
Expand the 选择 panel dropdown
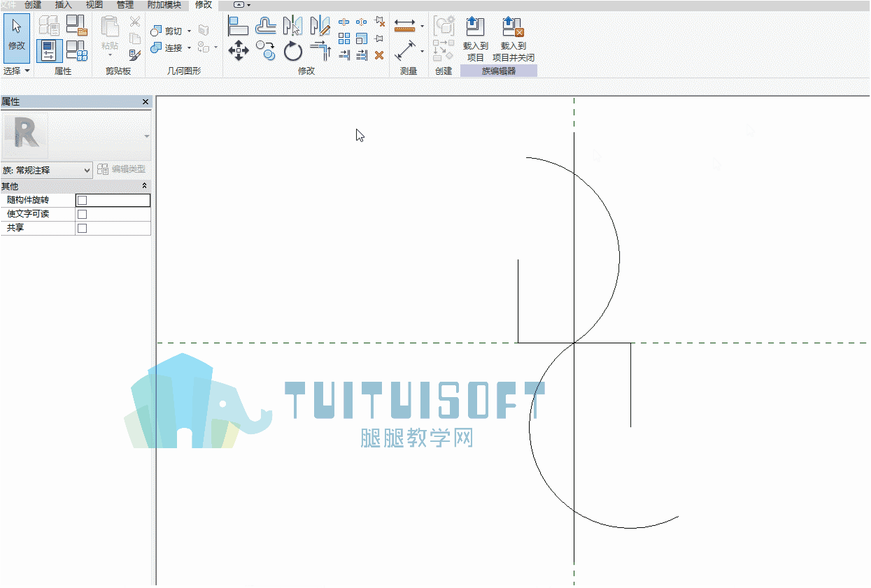pyautogui.click(x=27, y=71)
